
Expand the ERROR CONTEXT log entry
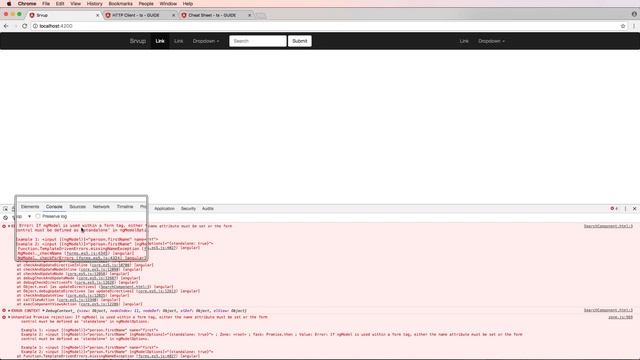pos(9,311)
